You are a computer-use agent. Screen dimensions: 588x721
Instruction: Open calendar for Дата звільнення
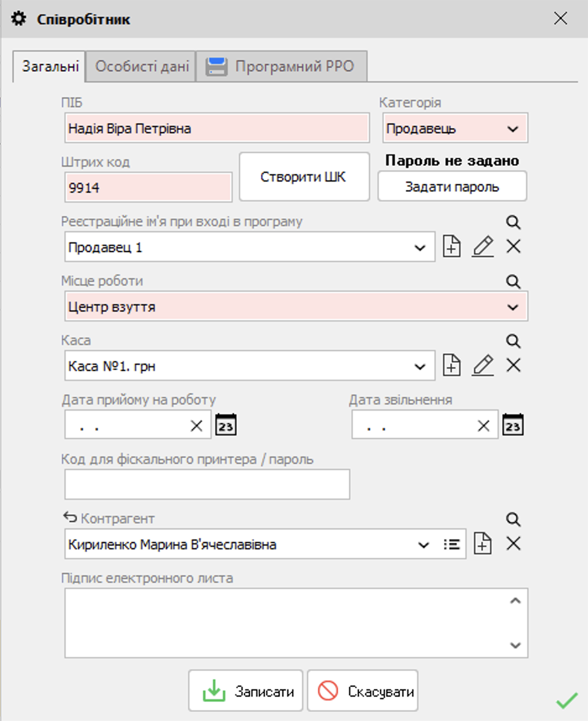(512, 424)
